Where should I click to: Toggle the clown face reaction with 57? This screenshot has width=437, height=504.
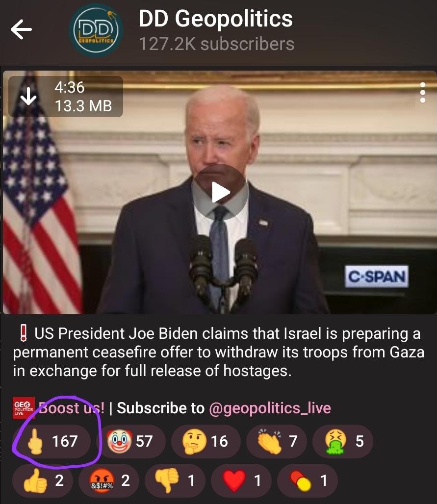pos(131,441)
